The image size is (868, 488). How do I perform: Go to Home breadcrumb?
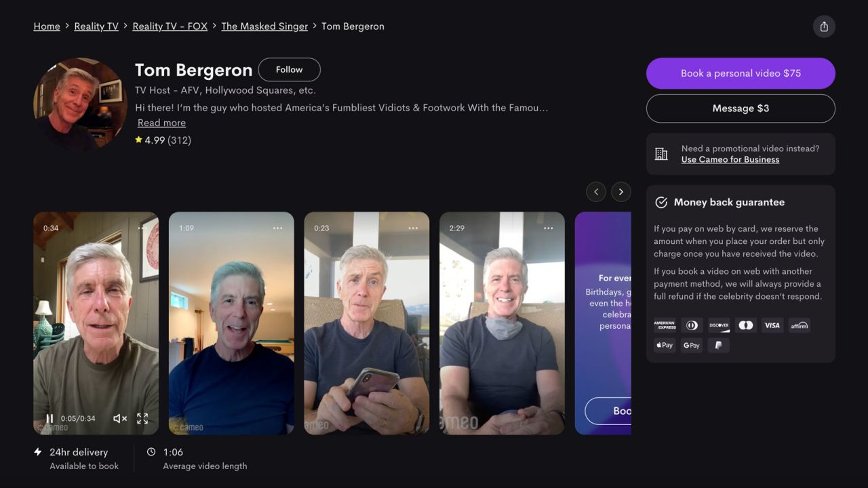pos(47,26)
